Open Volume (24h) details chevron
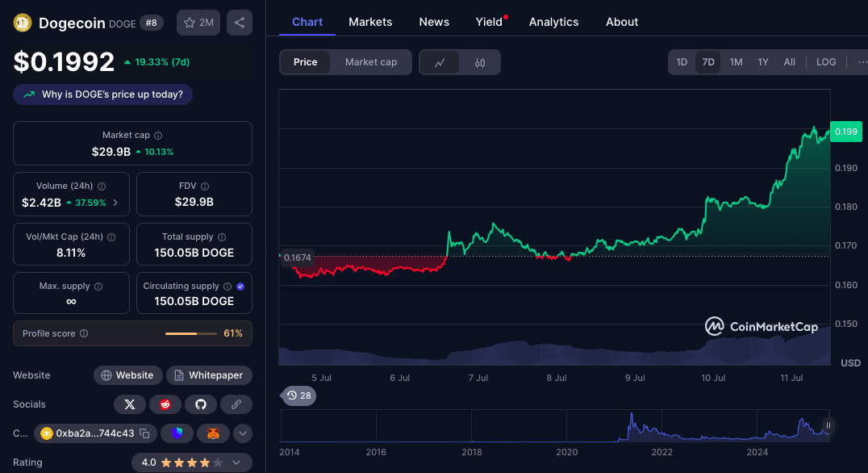 click(115, 203)
